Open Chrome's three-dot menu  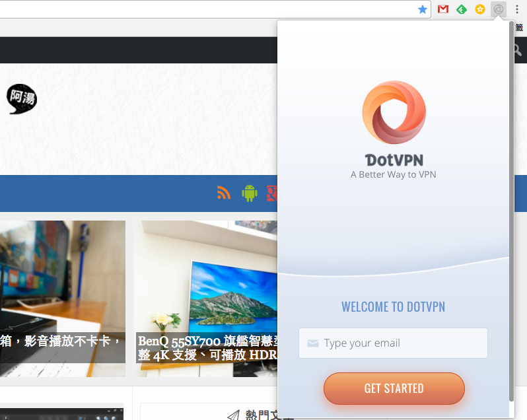(x=517, y=9)
